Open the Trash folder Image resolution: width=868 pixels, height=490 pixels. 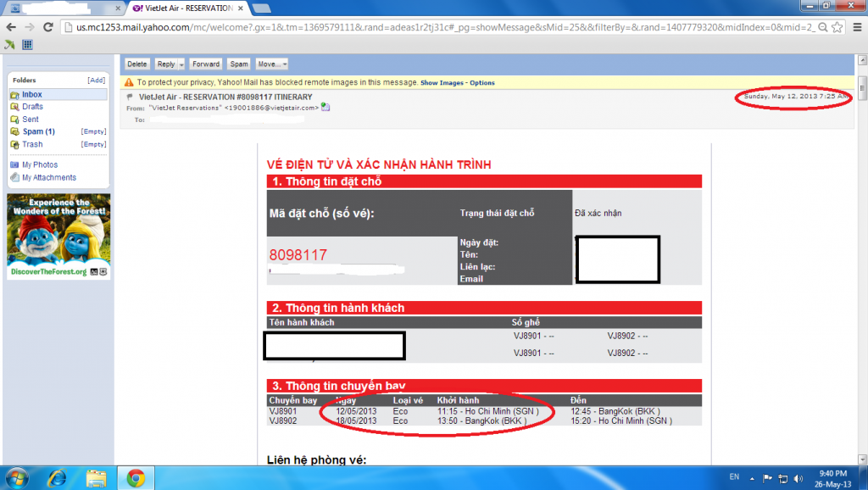pos(33,144)
